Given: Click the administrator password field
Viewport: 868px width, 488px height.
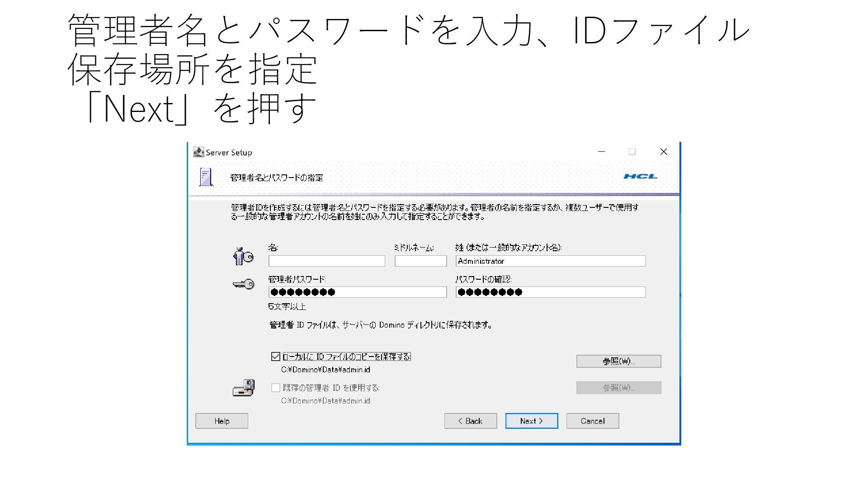Looking at the screenshot, I should pyautogui.click(x=357, y=292).
